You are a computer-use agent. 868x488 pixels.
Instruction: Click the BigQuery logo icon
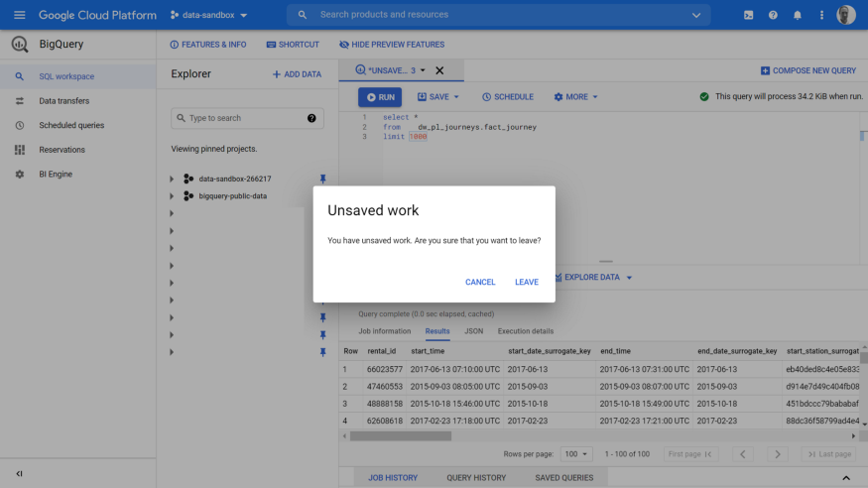coord(20,45)
